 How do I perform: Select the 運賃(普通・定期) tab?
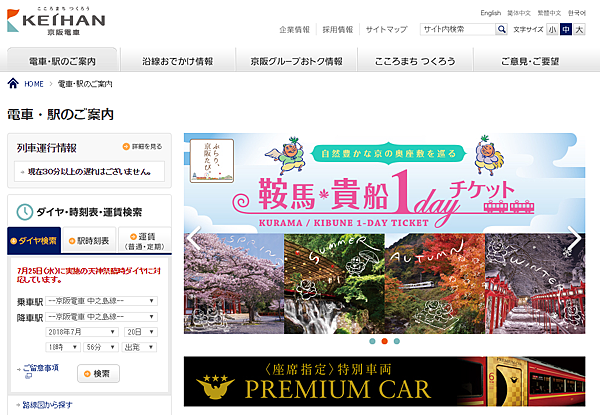145,240
